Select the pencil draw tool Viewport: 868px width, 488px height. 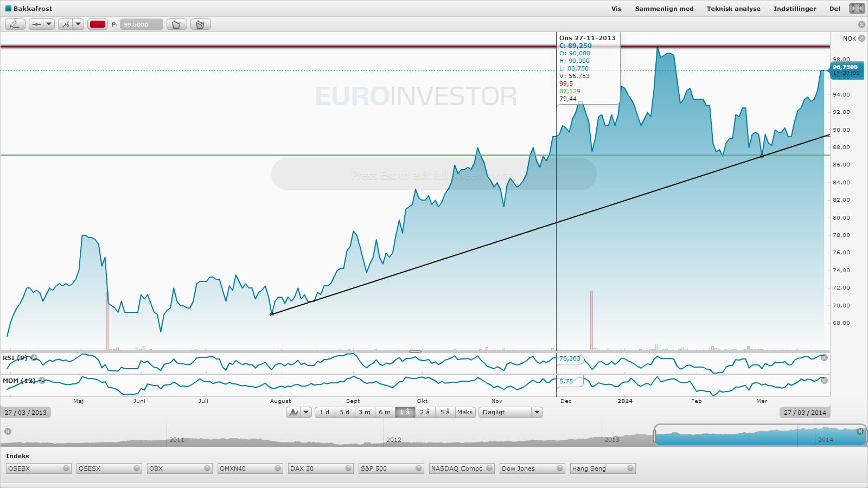15,24
